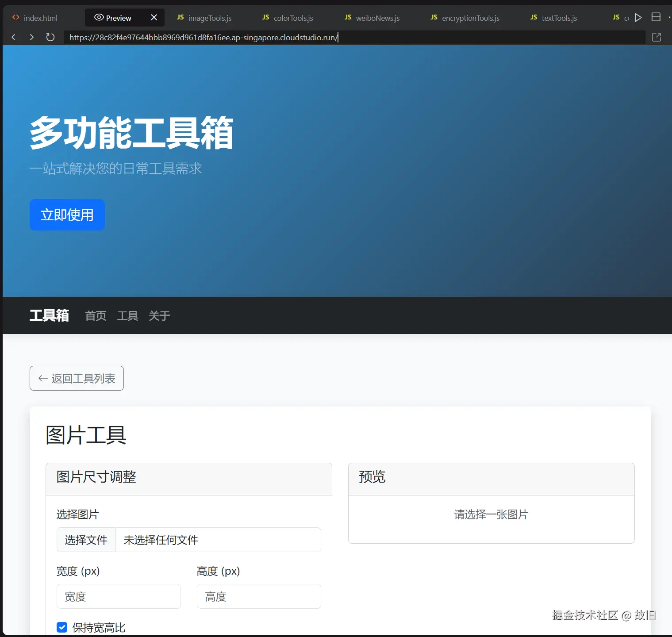Open the textTools.js tab
The image size is (672, 637).
click(554, 18)
